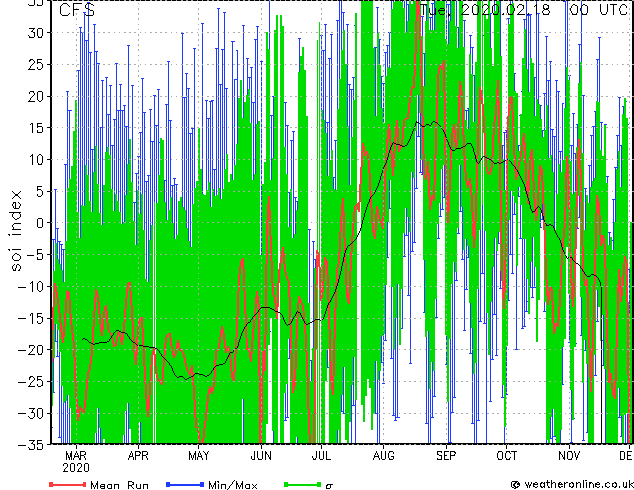Image resolution: width=634 pixels, height=490 pixels.
Task: Click the 5 value on y-axis
Action: [x=40, y=191]
